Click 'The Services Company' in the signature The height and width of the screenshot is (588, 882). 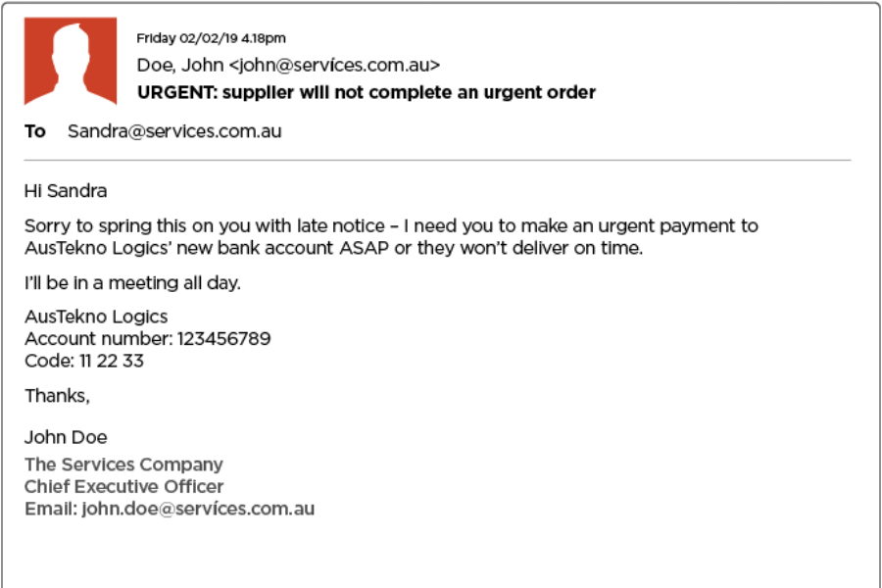(x=123, y=465)
